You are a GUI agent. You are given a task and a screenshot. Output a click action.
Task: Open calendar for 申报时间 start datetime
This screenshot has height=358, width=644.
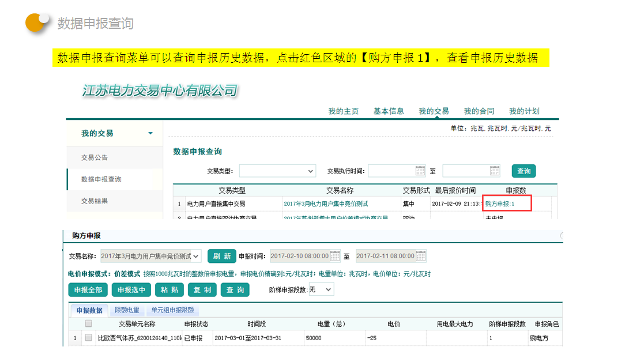coord(335,256)
